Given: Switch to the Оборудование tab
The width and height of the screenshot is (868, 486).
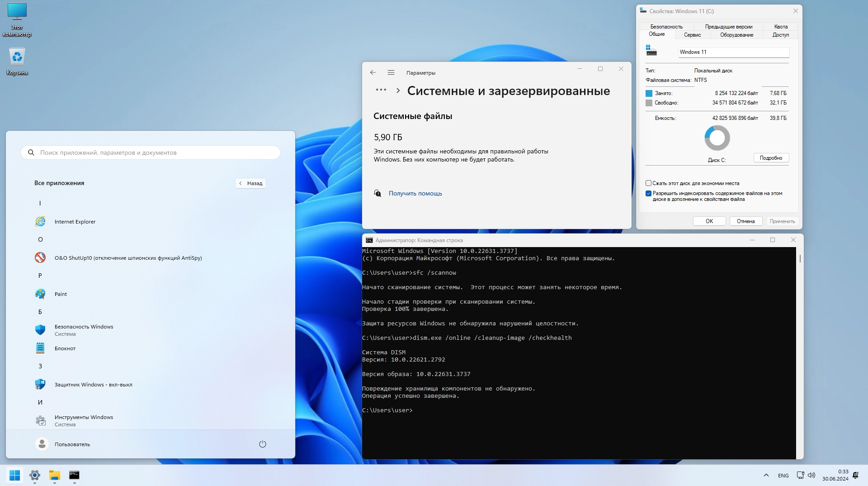Looking at the screenshot, I should [736, 35].
